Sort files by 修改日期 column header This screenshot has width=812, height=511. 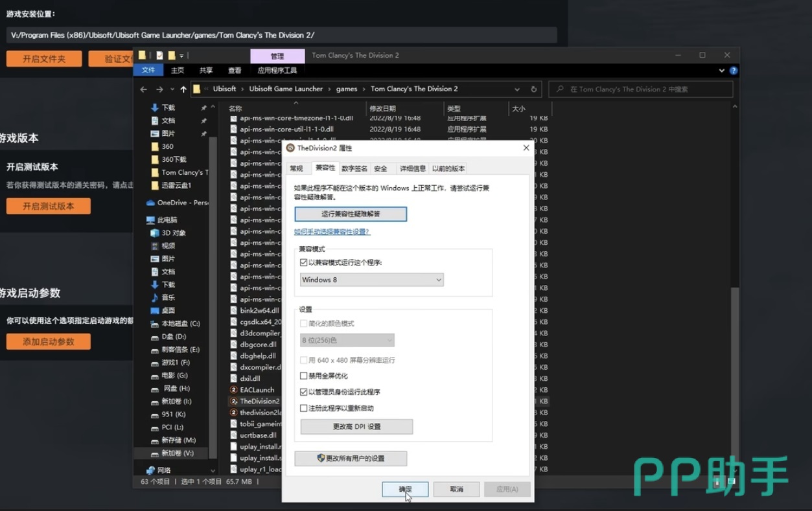point(382,109)
